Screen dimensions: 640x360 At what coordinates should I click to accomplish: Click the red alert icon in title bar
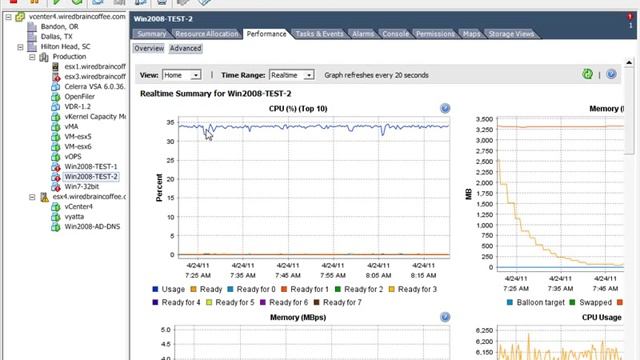point(630,17)
